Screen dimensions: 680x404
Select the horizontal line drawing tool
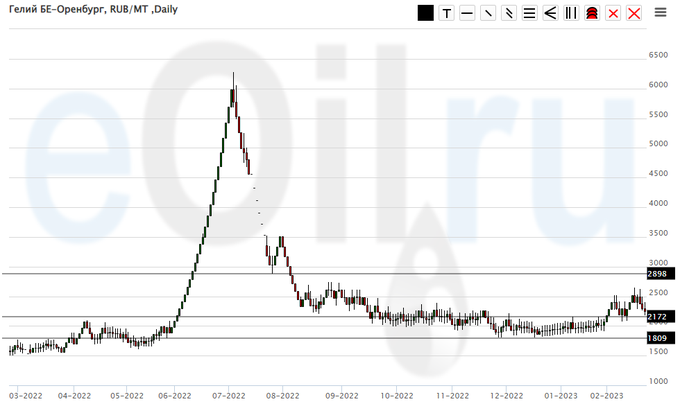(467, 13)
